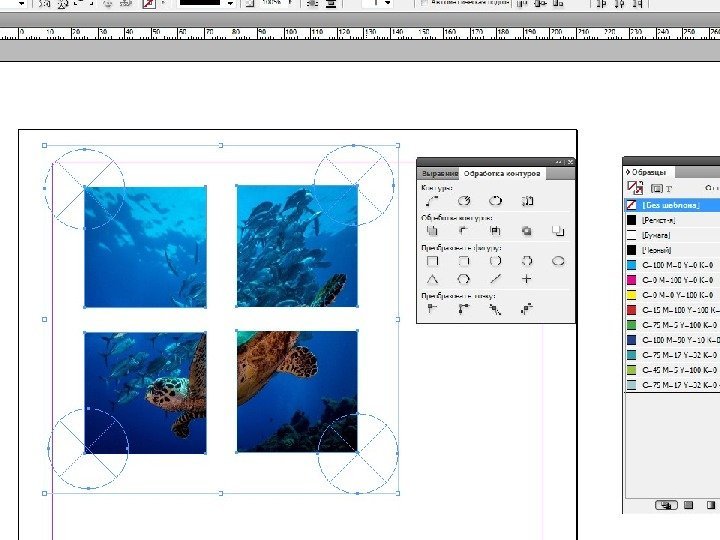Screen dimensions: 720x540
Task: Select swatch C=45 M=5 Y=100 K=0
Action: point(672,370)
